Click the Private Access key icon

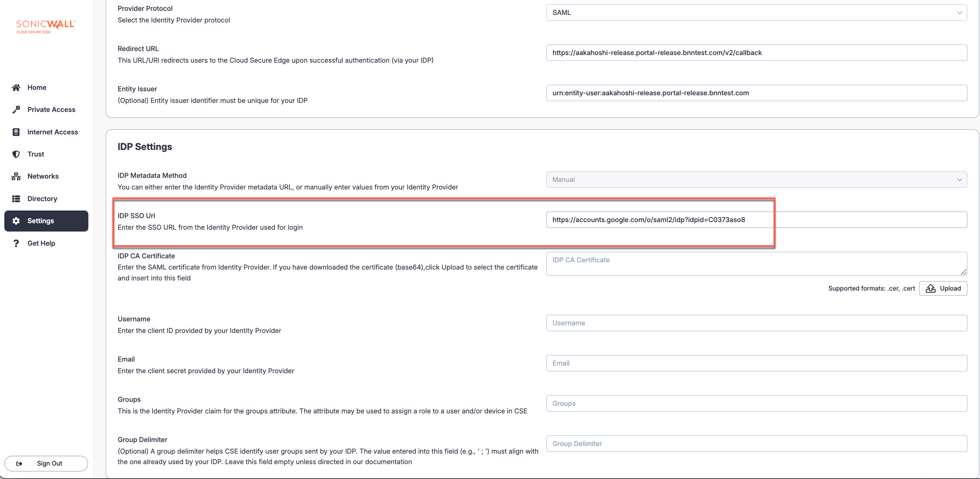[16, 110]
